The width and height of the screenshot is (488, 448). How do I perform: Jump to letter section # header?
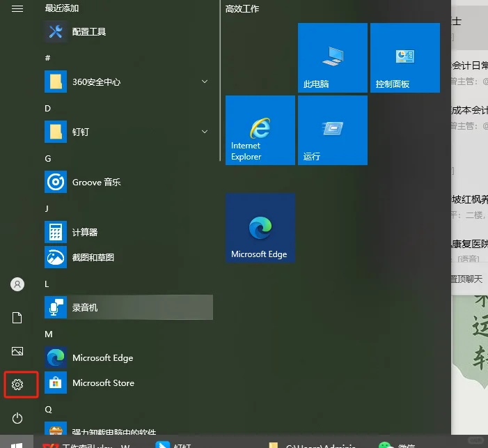[47, 58]
